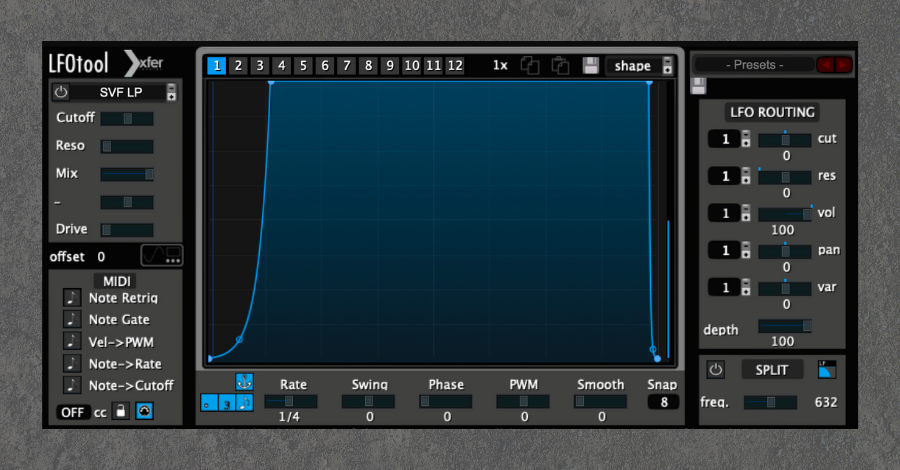Change the LFO number stepper for cut
This screenshot has width=900, height=470.
tap(746, 139)
